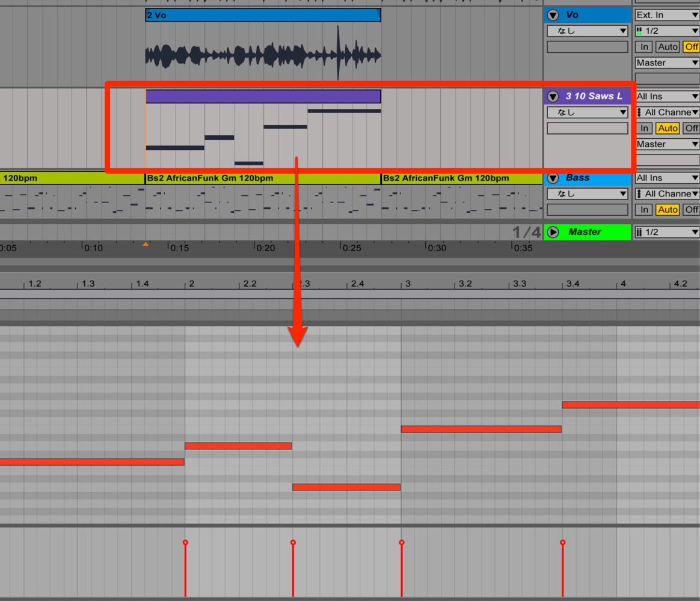Select the second Bs2 AfricanFunk Gm 120bpm clip
700x601 pixels.
pos(462,178)
